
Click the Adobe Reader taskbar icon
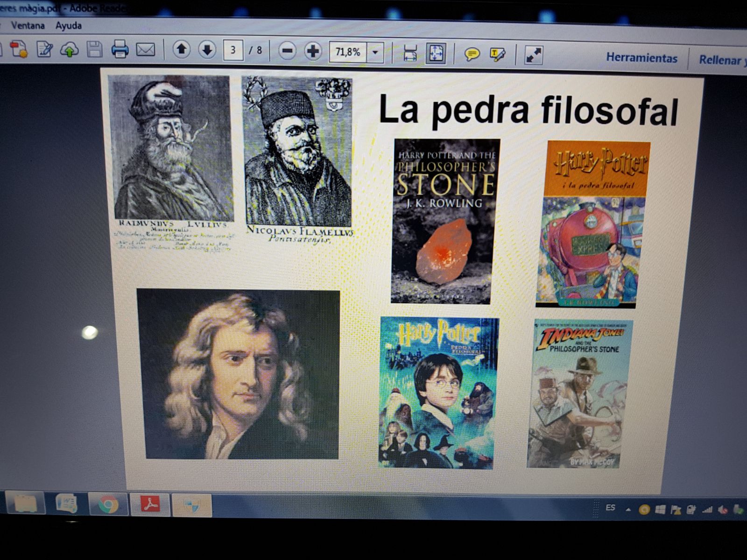pos(150,504)
